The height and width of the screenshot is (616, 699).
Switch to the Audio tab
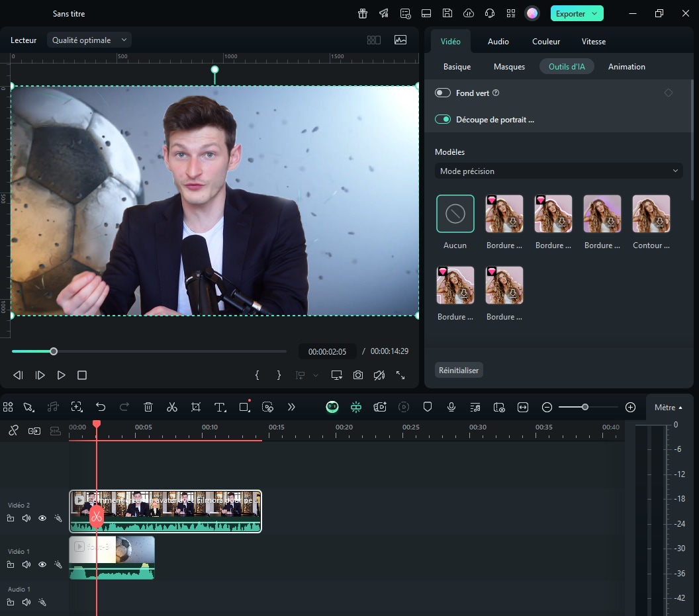tap(498, 42)
